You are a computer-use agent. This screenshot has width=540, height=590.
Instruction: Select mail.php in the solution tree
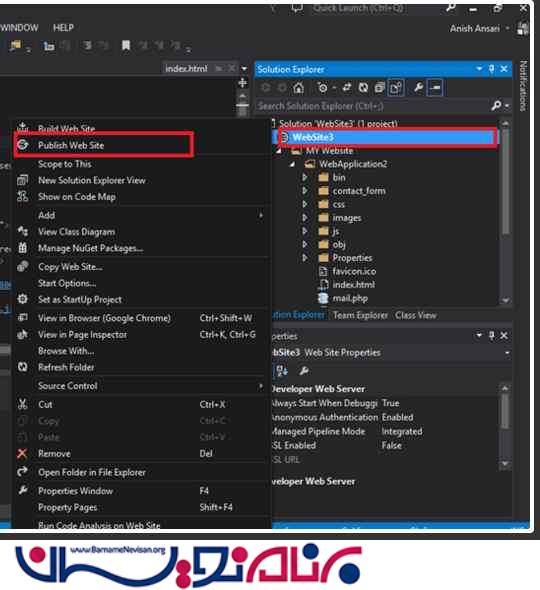[x=350, y=298]
